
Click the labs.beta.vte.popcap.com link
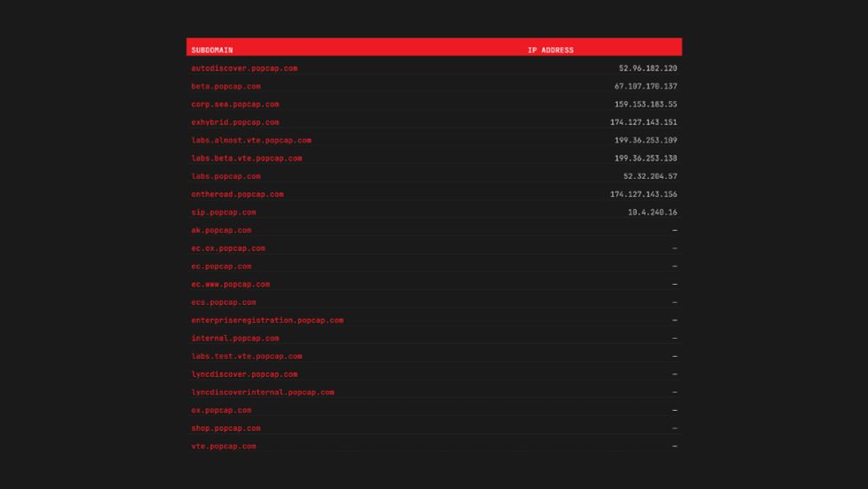(x=247, y=158)
